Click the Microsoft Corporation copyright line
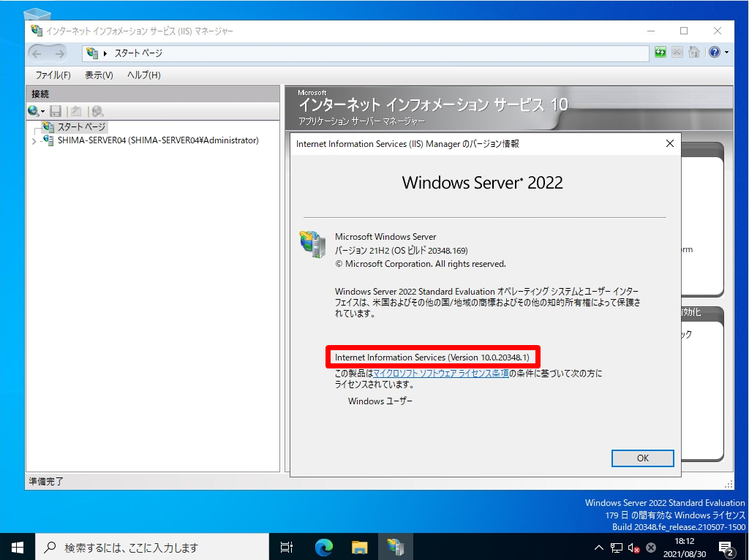749x560 pixels. tap(421, 264)
